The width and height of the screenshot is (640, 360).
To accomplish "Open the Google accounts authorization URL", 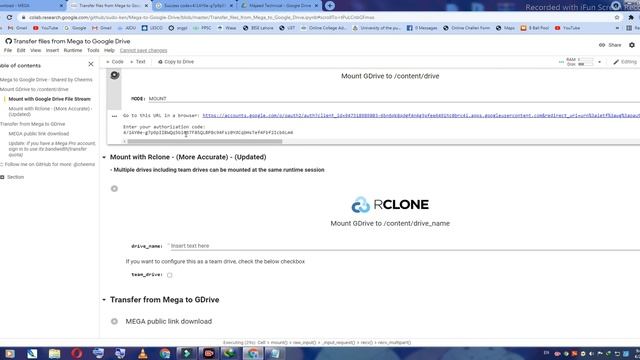I will point(421,116).
